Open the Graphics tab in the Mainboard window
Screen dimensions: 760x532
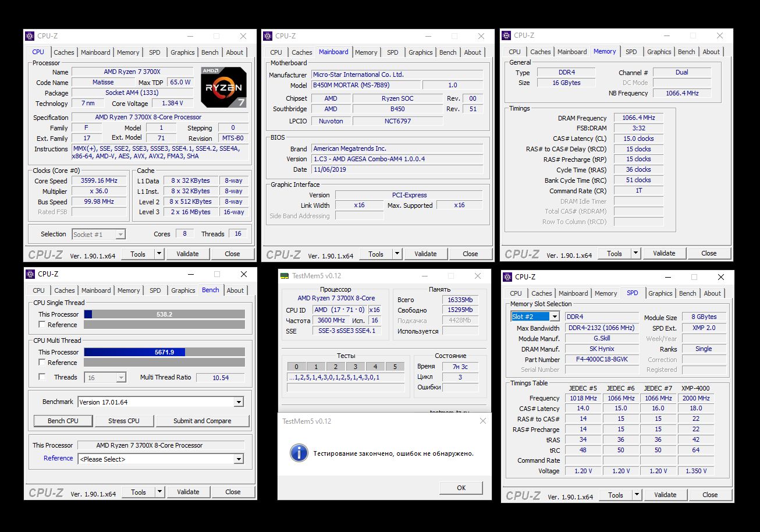[x=421, y=52]
